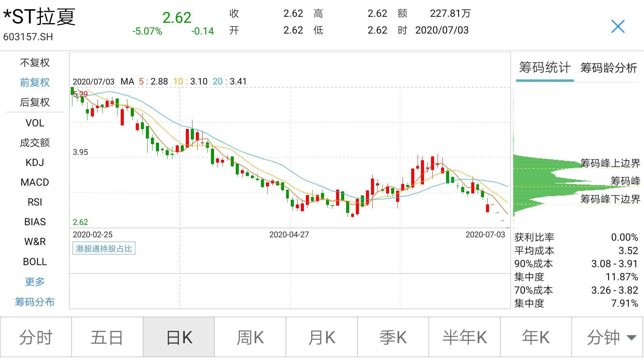Show the VOL indicator
The width and height of the screenshot is (644, 362).
pos(35,123)
